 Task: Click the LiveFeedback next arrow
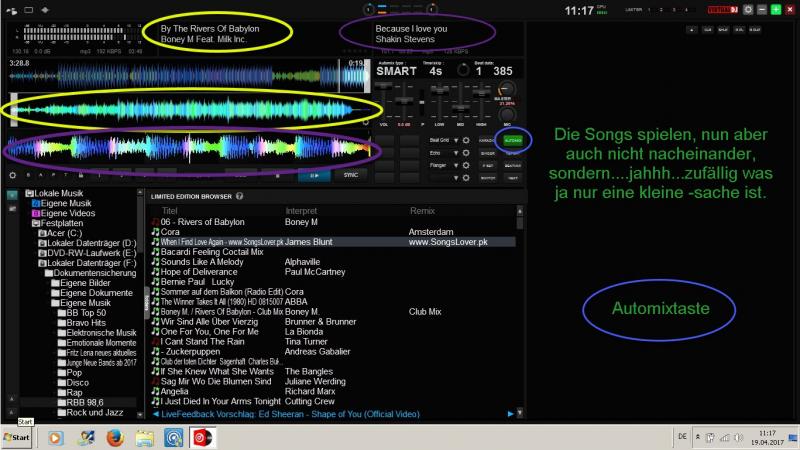pyautogui.click(x=510, y=414)
